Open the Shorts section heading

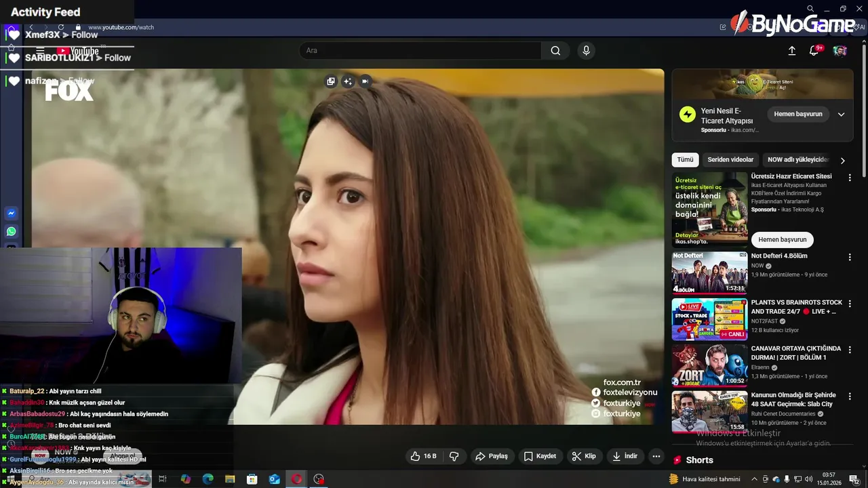(x=699, y=460)
